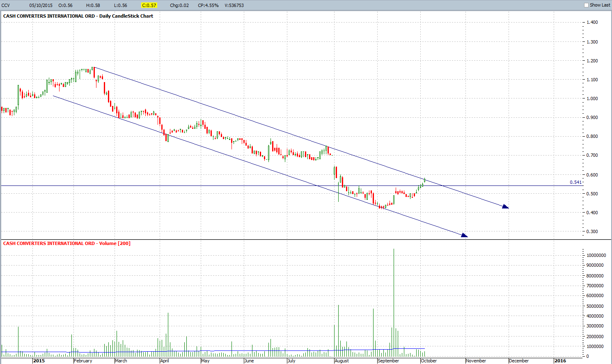Select the April label on time axis
Image resolution: width=612 pixels, height=364 pixels.
(165, 361)
